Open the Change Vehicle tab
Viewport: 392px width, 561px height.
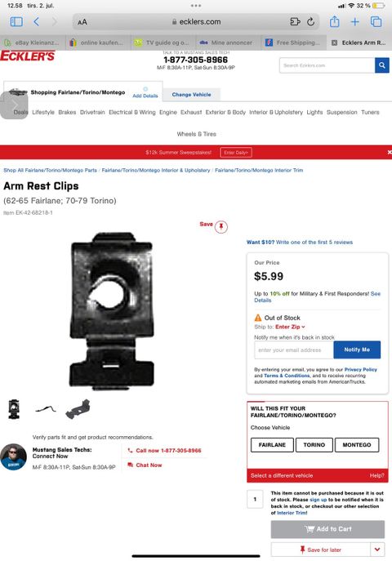(191, 95)
